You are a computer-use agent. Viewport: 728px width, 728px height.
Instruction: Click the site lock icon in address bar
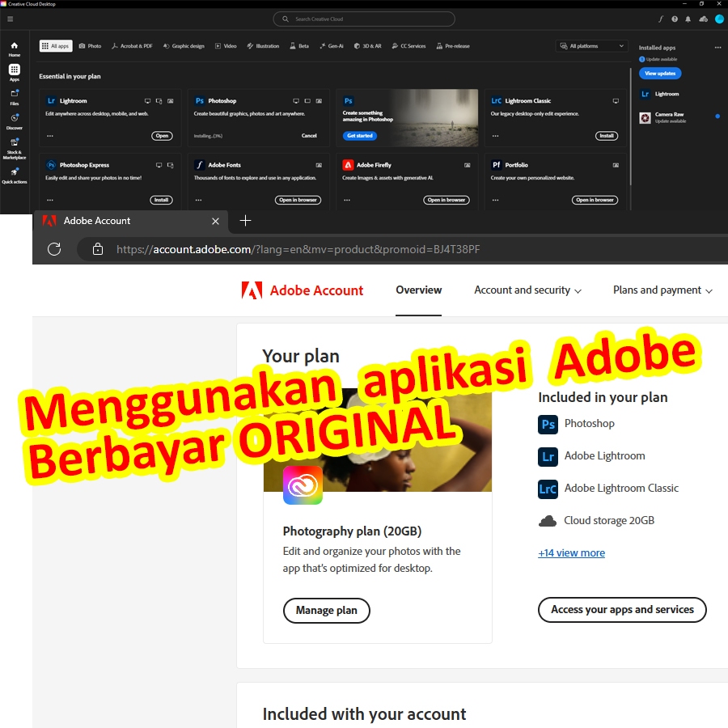coord(98,249)
